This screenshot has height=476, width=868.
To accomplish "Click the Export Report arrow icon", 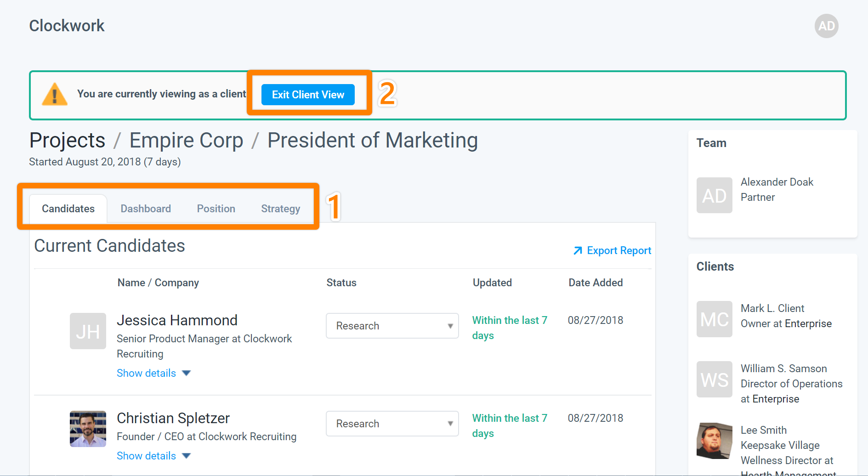I will [x=577, y=250].
